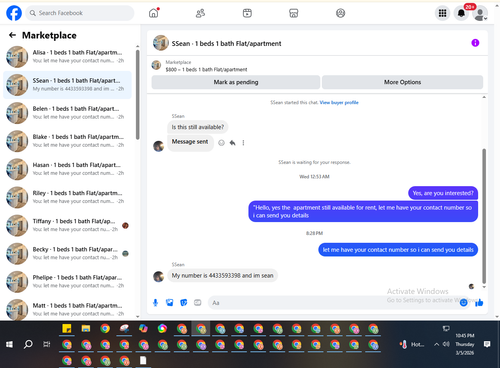Click the voice clip microphone icon
The height and width of the screenshot is (368, 500).
click(x=155, y=303)
